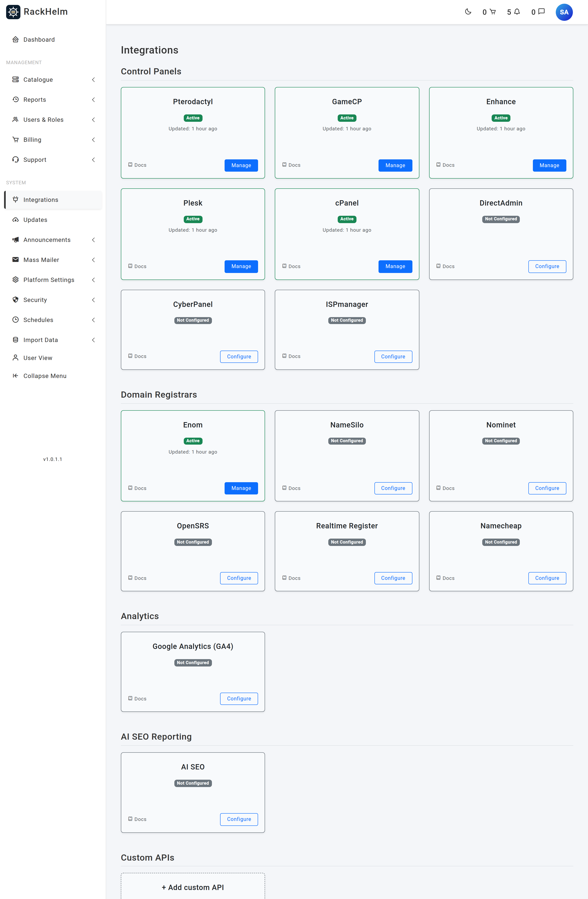Configure the AI SEO integration
This screenshot has height=899, width=588.
239,819
